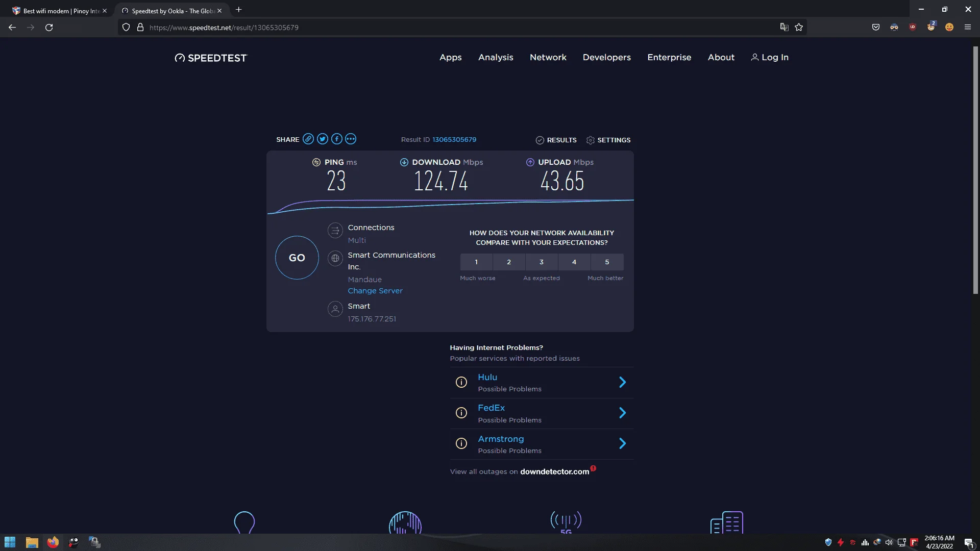This screenshot has width=980, height=551.
Task: Click Change Server link
Action: tap(375, 291)
